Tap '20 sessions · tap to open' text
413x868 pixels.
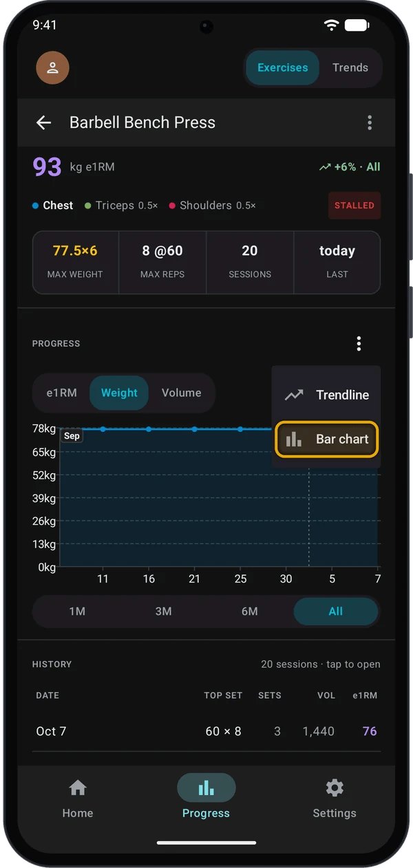tap(321, 664)
